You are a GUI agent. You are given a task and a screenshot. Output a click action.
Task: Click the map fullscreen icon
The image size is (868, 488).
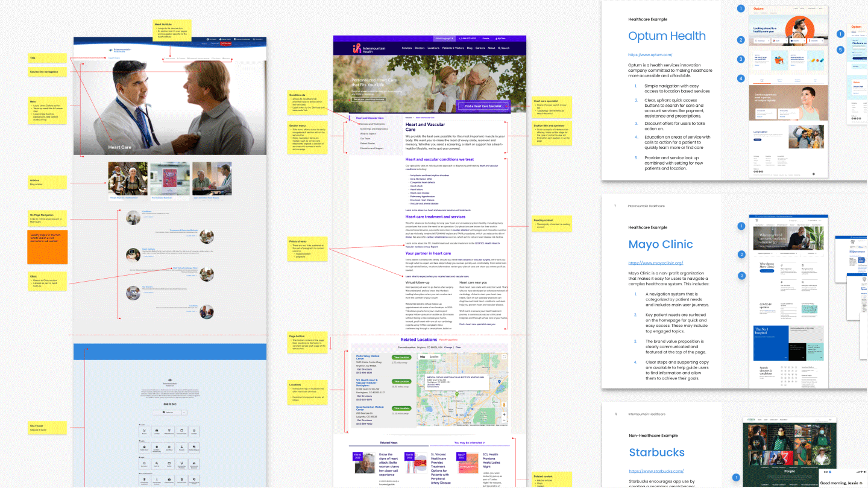coord(504,356)
